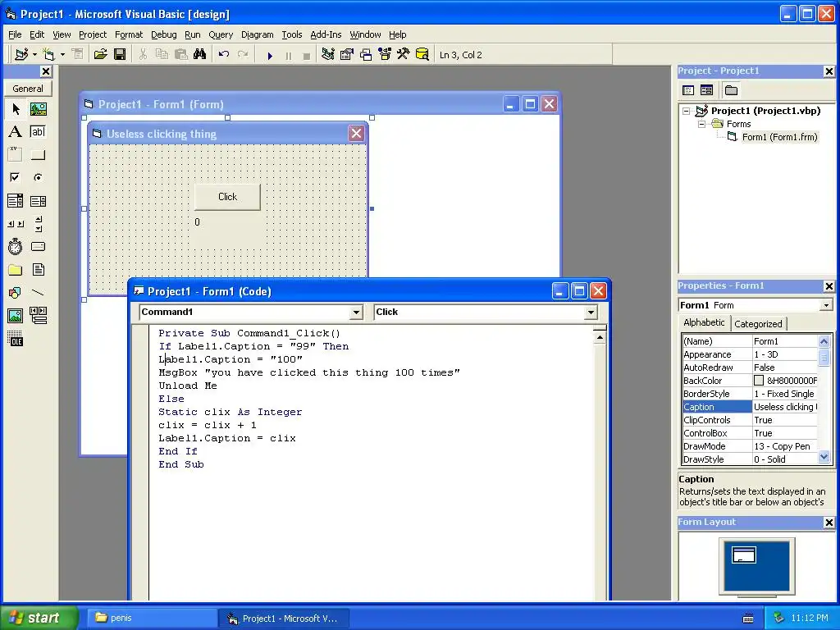Open the Form Layout Window toolbar icon
The width and height of the screenshot is (840, 630).
pos(366,54)
